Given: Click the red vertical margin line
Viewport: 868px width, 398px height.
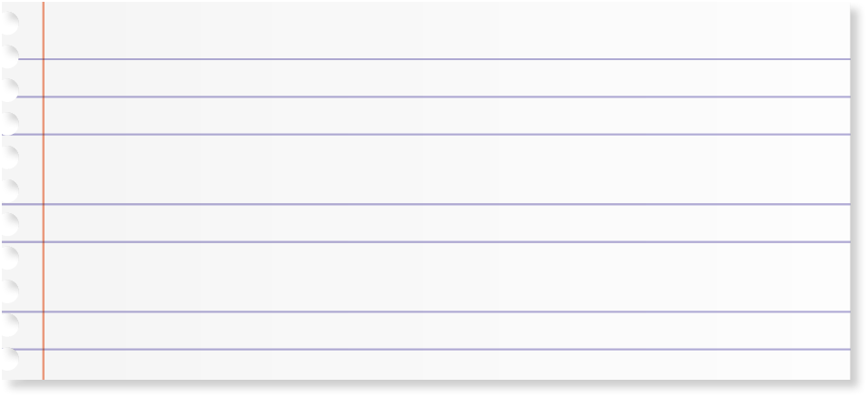Looking at the screenshot, I should 43,182.
